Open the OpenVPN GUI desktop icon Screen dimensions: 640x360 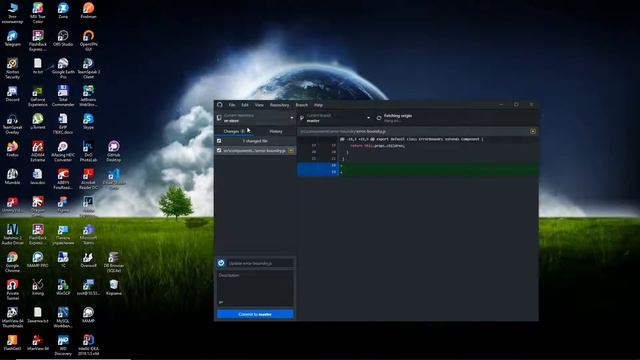pyautogui.click(x=88, y=40)
